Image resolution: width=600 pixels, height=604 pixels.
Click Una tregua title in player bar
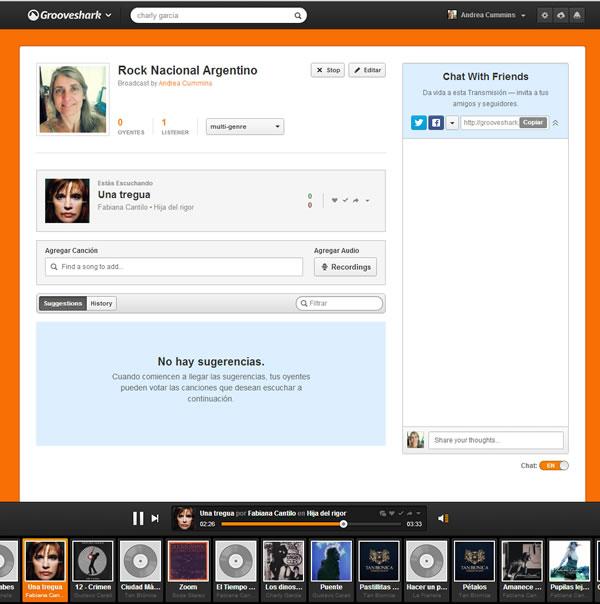click(x=217, y=513)
